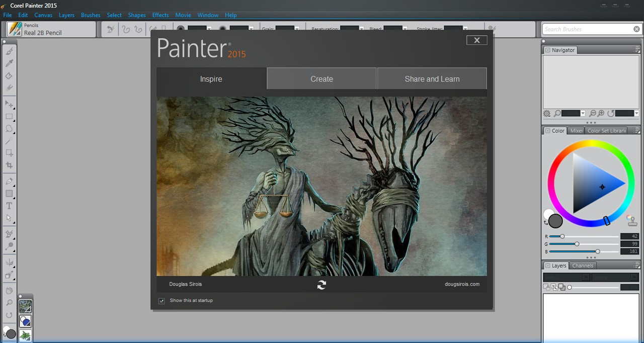Open the dougsirois.com link
Image resolution: width=644 pixels, height=343 pixels.
point(462,284)
